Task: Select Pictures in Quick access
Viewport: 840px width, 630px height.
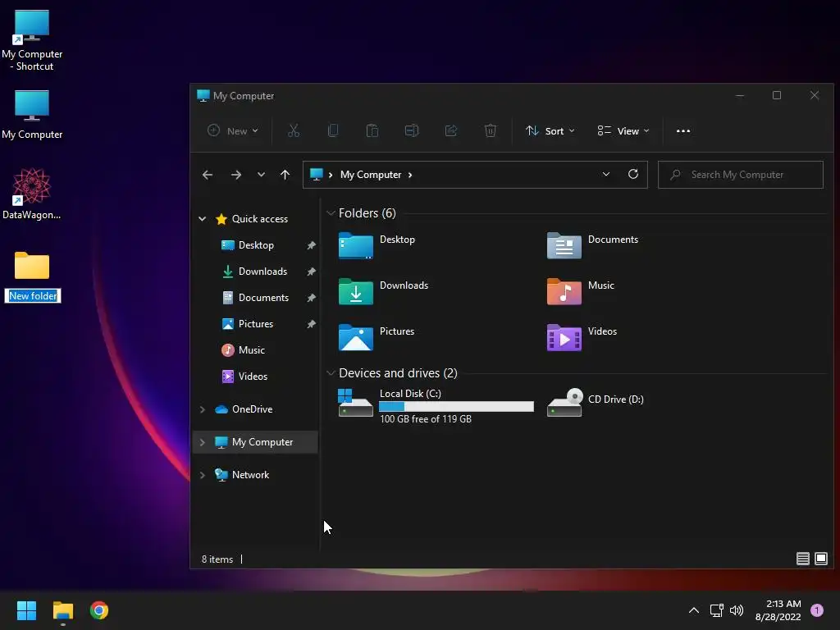Action: [256, 323]
